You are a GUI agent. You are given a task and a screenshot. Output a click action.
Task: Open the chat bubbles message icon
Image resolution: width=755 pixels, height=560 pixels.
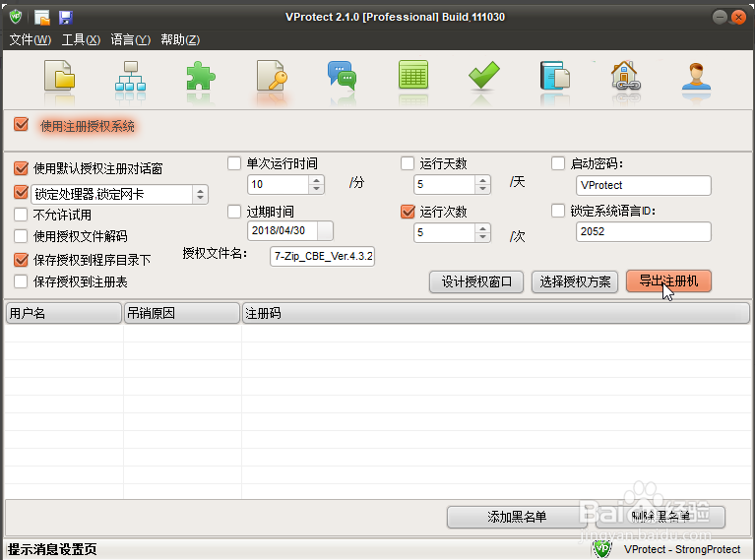342,76
